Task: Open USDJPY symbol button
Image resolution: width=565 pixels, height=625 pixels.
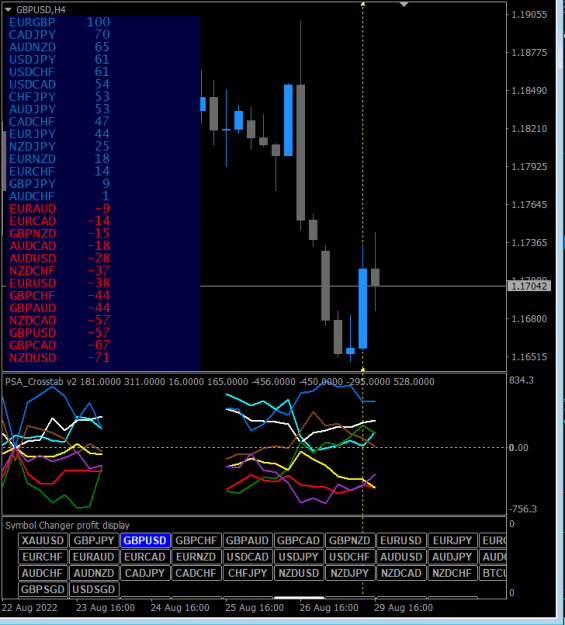Action: point(299,557)
